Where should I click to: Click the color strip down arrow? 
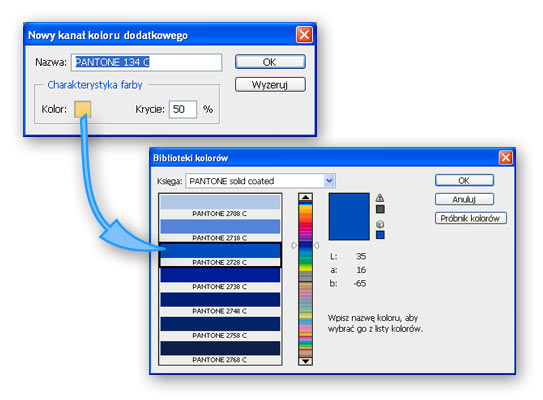305,361
